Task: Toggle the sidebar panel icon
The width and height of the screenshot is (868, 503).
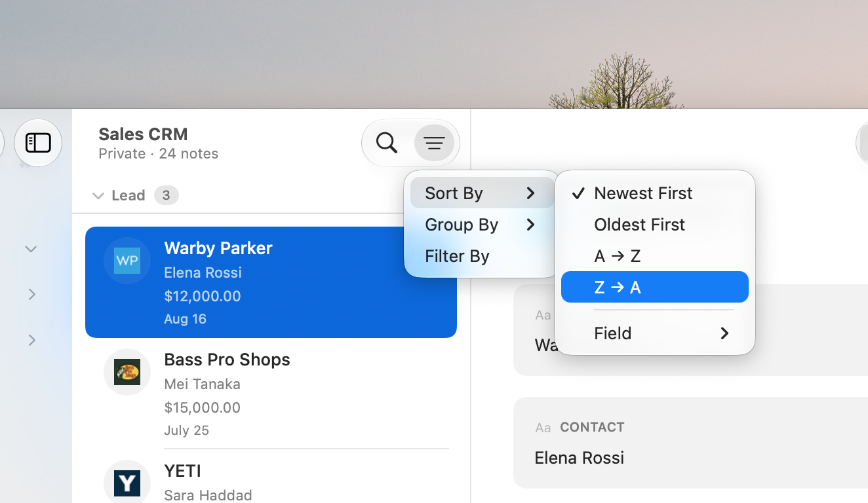Action: pyautogui.click(x=38, y=142)
